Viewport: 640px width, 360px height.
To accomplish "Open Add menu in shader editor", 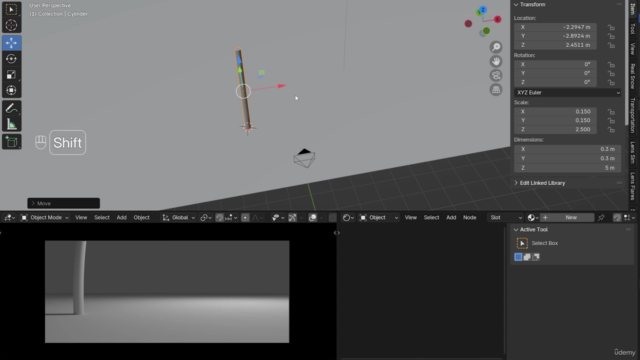I will point(451,218).
